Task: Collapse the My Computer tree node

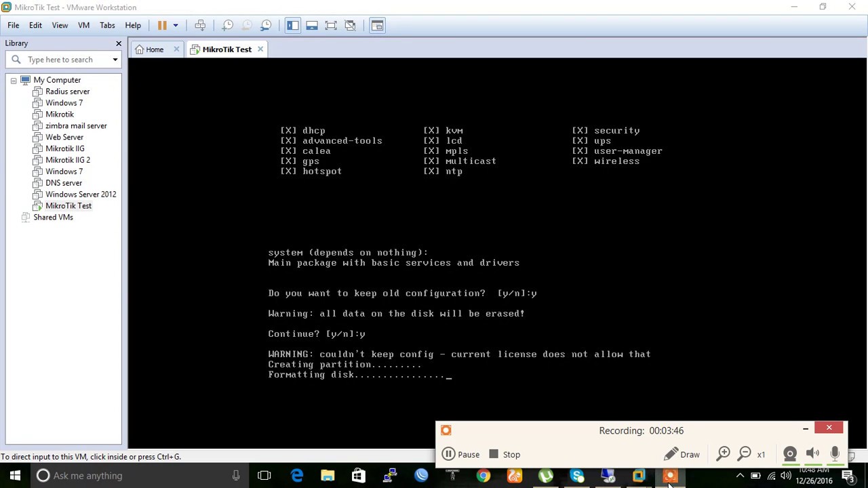Action: [x=13, y=80]
